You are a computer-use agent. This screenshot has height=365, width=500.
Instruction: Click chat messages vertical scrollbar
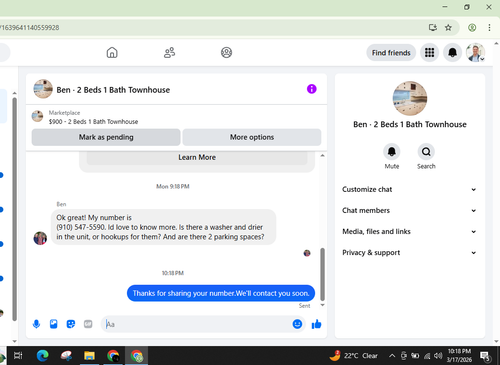(x=322, y=274)
